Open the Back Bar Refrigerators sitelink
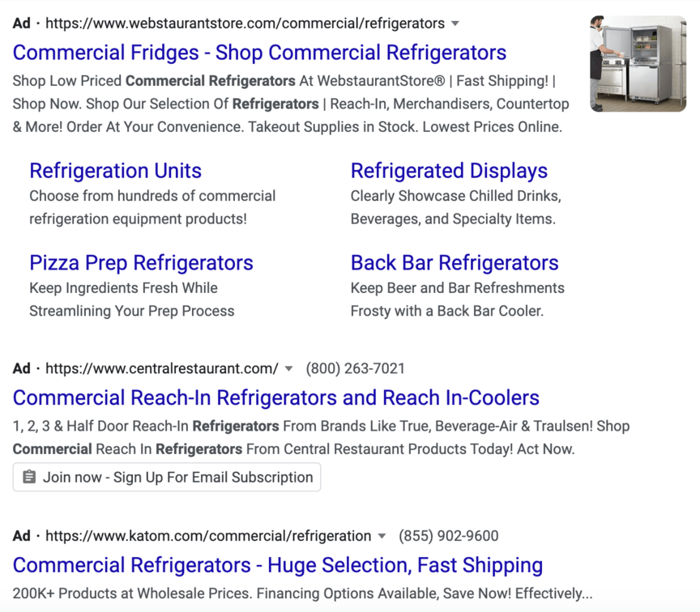This screenshot has width=700, height=612. [455, 263]
